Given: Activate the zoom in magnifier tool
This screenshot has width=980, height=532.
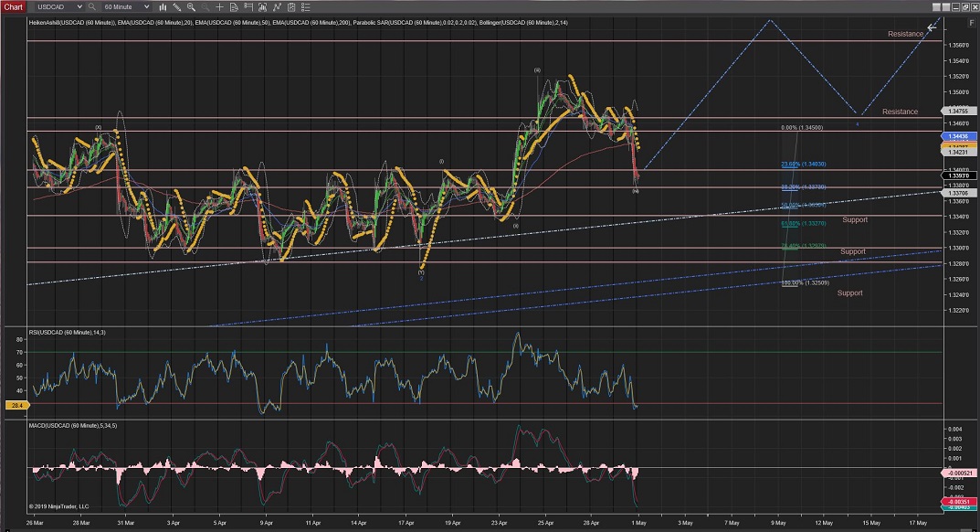Looking at the screenshot, I should [x=191, y=7].
